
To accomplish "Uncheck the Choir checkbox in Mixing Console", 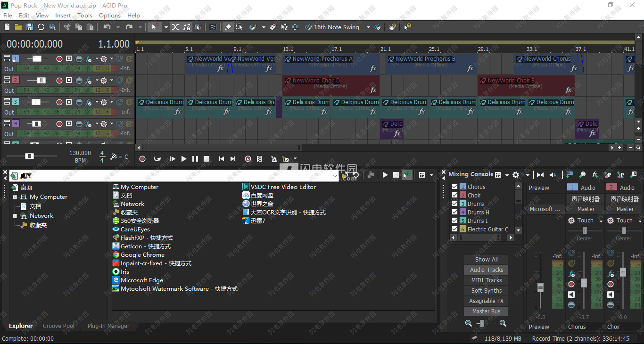I will pos(454,195).
